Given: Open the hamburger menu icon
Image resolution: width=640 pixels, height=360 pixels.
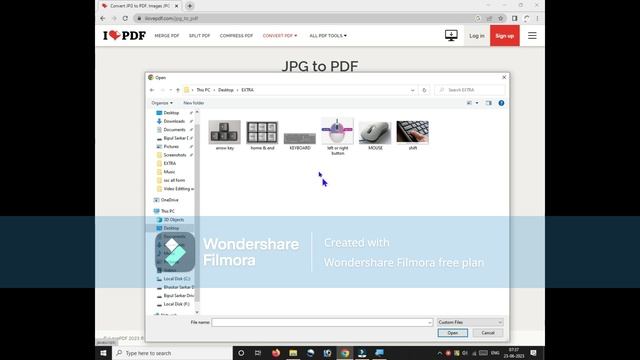Looking at the screenshot, I should (x=532, y=36).
